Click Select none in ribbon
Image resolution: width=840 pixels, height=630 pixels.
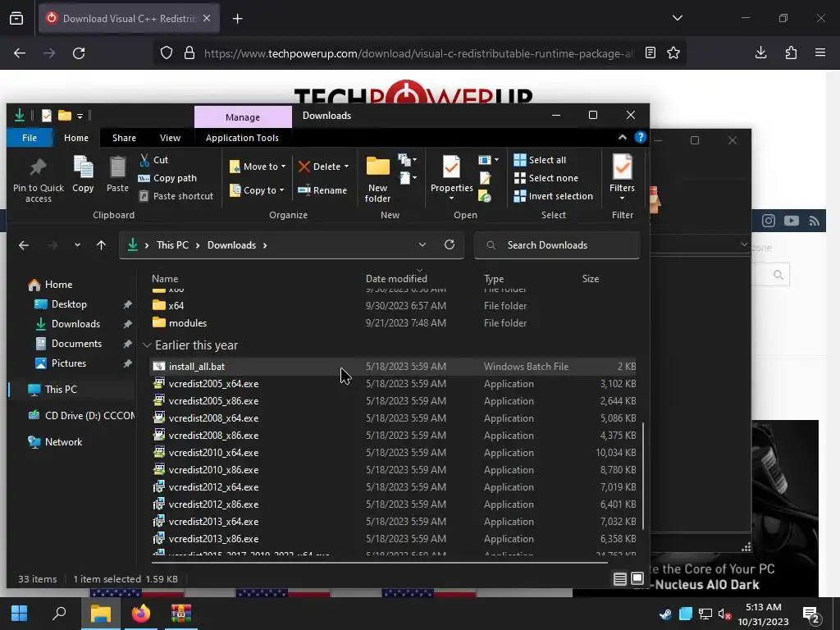tap(546, 178)
